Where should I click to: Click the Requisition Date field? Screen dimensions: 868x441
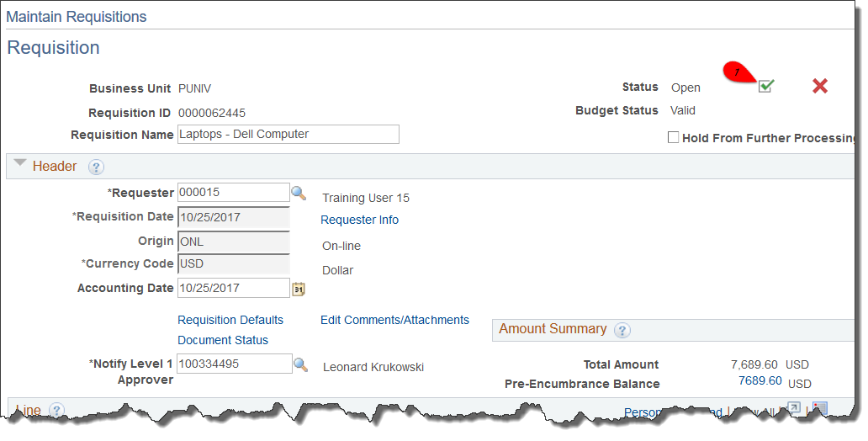233,217
